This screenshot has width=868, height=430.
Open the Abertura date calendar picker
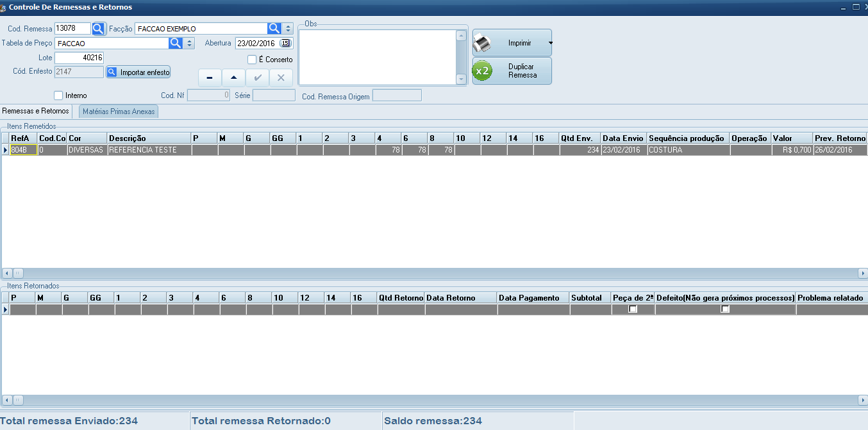click(x=285, y=44)
